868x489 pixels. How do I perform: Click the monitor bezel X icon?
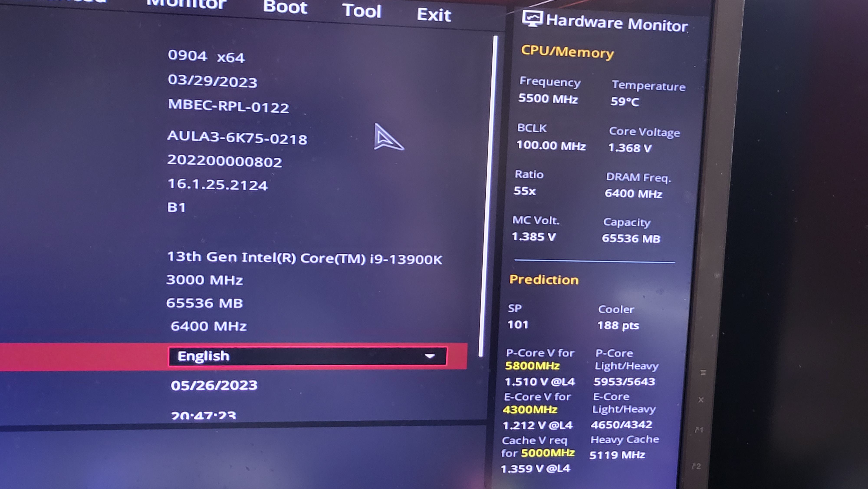[701, 400]
